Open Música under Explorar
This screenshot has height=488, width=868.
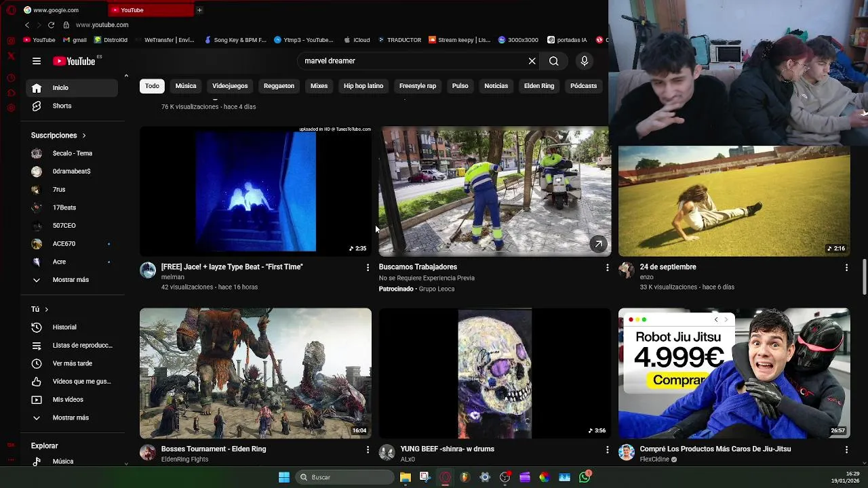72,462
